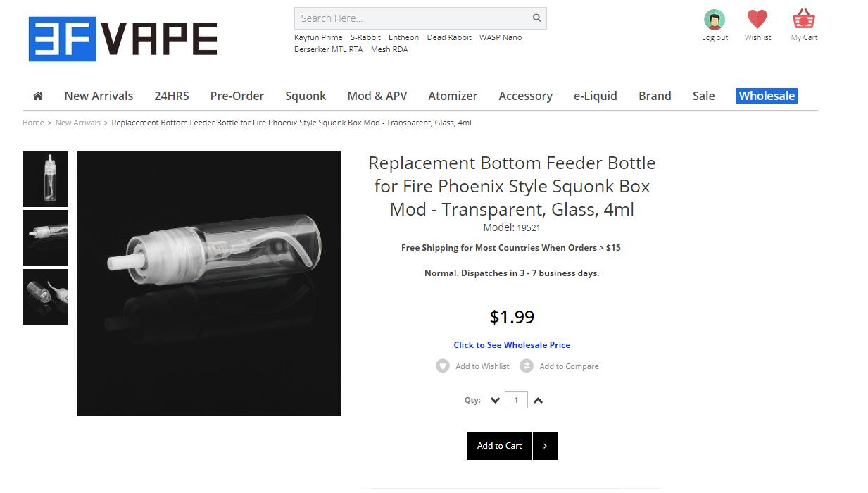Open the My Cart basket icon
868x493 pixels.
804,20
